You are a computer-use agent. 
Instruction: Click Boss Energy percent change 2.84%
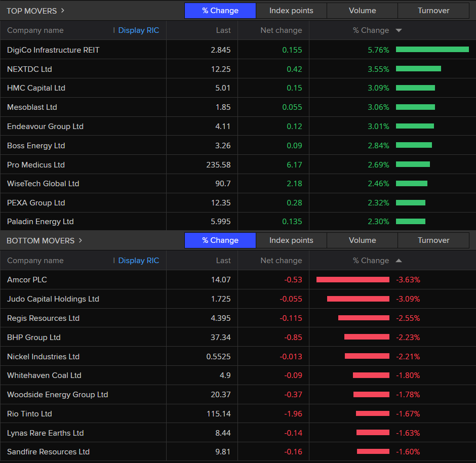coord(379,146)
